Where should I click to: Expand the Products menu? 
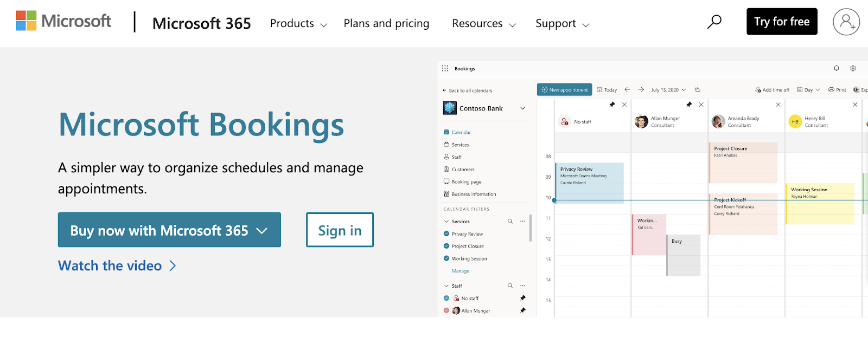[299, 23]
